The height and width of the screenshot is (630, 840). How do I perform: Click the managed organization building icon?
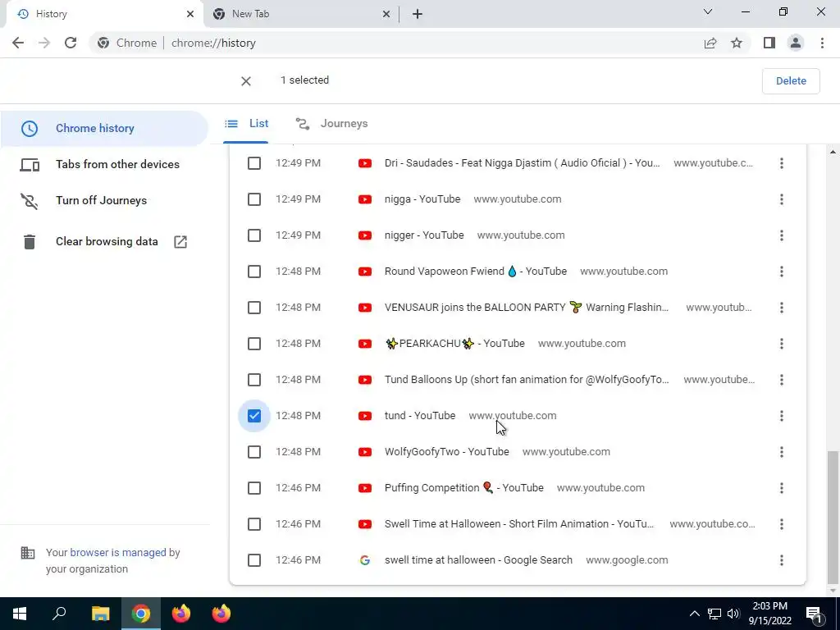27,552
